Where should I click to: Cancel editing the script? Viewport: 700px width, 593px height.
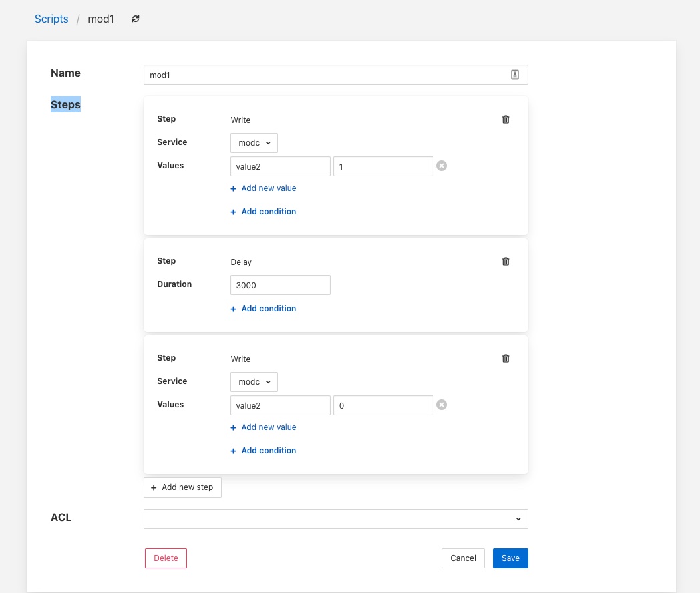click(x=463, y=558)
